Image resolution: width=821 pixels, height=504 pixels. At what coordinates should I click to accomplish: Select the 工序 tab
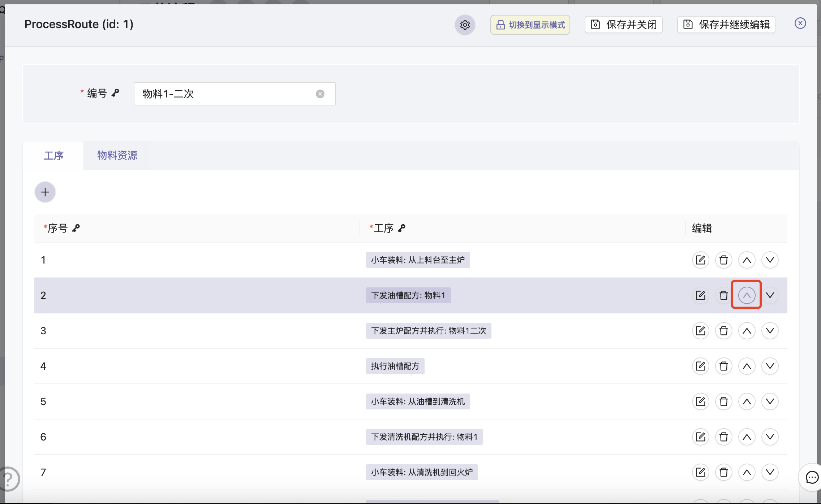tap(53, 156)
